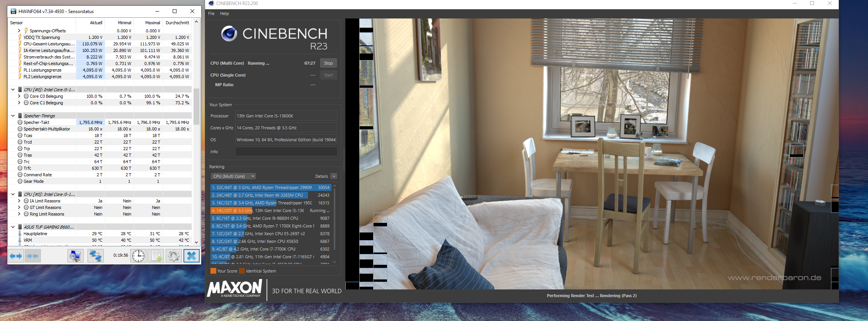The image size is (868, 321).
Task: Click lightning icon beside PL1 Leistungsgrenze
Action: click(x=20, y=70)
